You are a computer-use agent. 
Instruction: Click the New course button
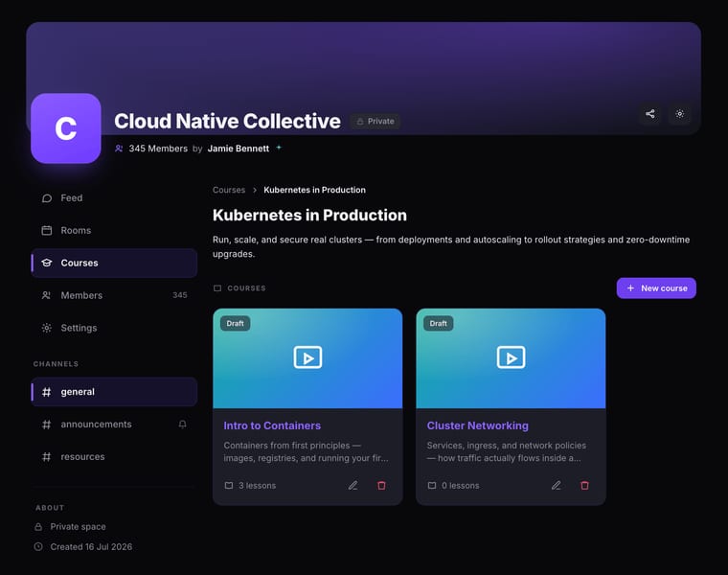656,288
